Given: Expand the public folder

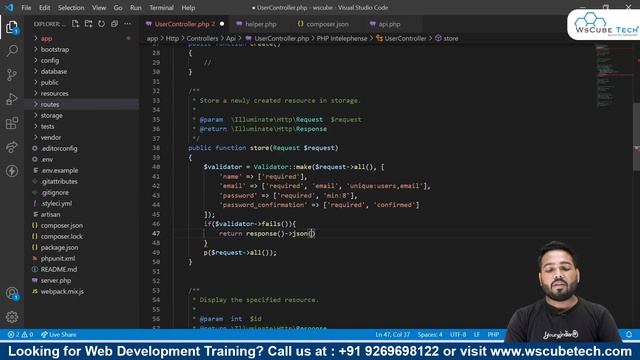Looking at the screenshot, I should pyautogui.click(x=82, y=82).
